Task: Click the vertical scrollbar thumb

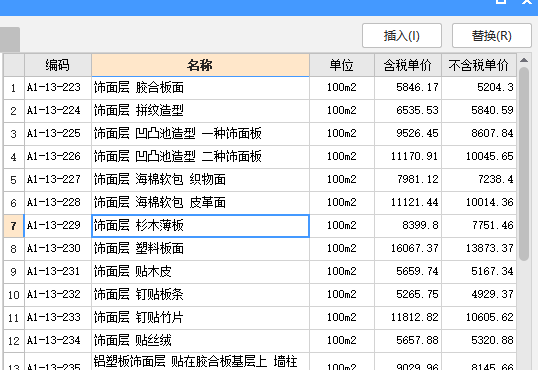Action: tap(524, 164)
